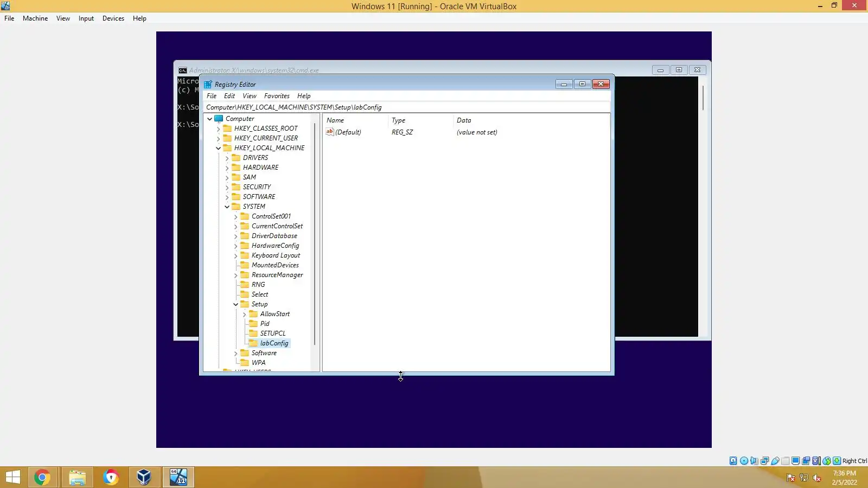
Task: Click the registry address bar path field
Action: click(407, 107)
